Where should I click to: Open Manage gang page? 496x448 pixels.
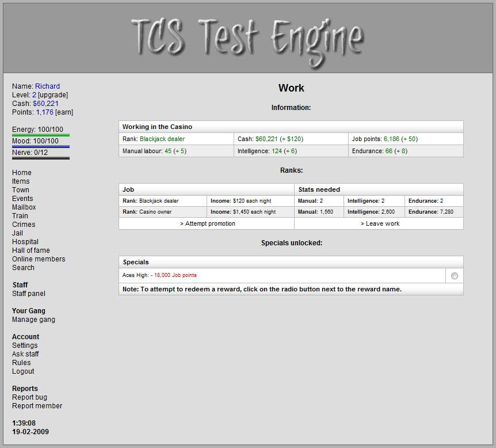click(34, 320)
